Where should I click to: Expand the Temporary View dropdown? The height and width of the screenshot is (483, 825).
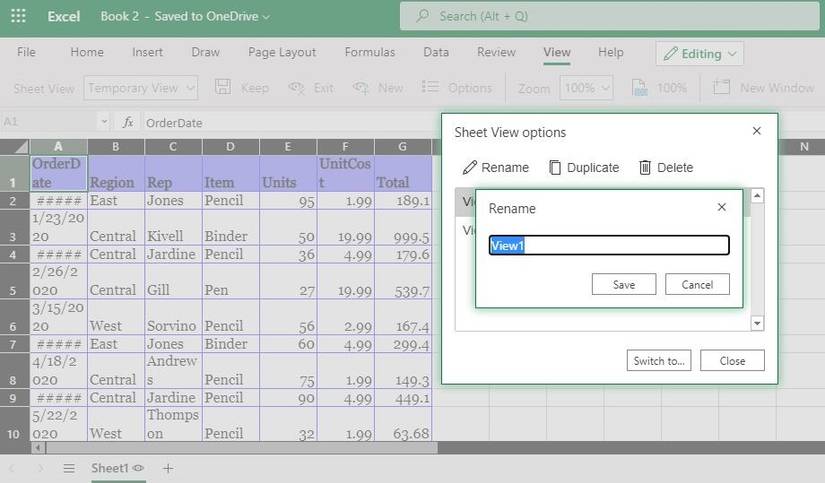click(190, 88)
